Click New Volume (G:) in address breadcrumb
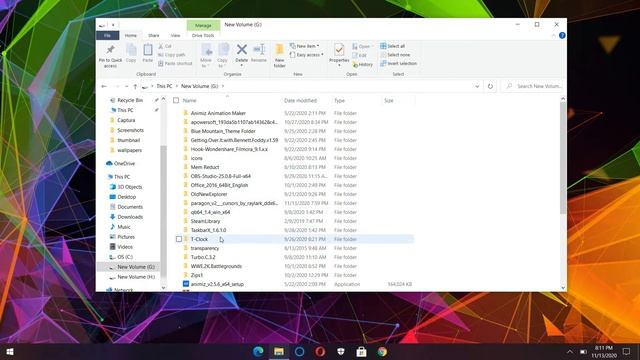This screenshot has height=360, width=640. click(x=200, y=86)
